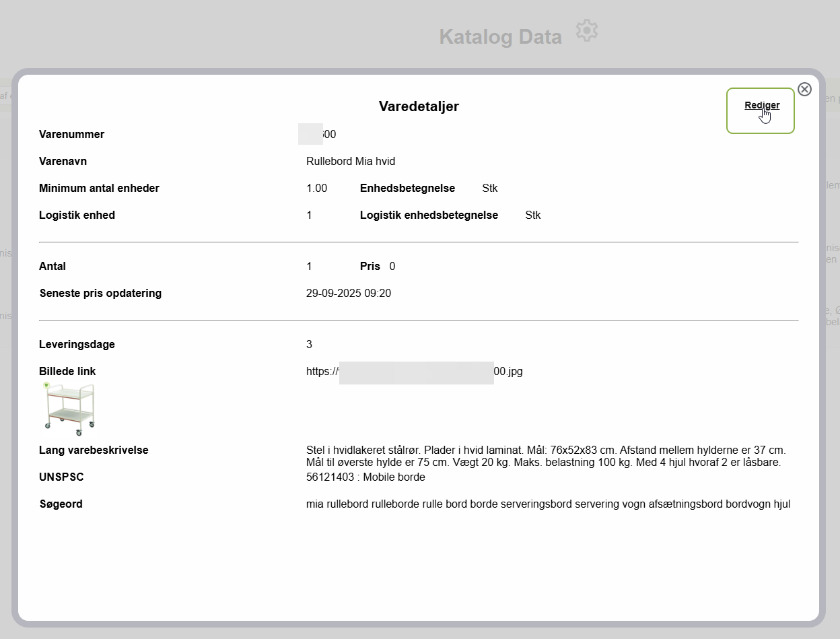The image size is (840, 639).
Task: Click the Logistik enhed label
Action: point(77,215)
